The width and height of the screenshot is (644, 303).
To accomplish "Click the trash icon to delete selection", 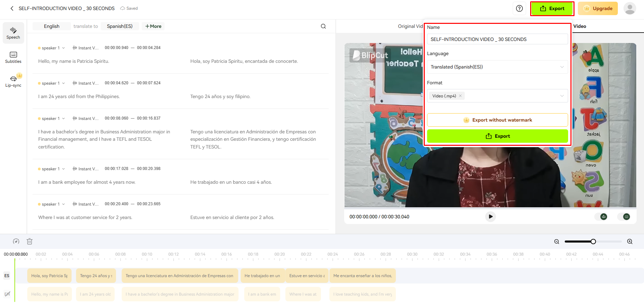I will pyautogui.click(x=30, y=241).
